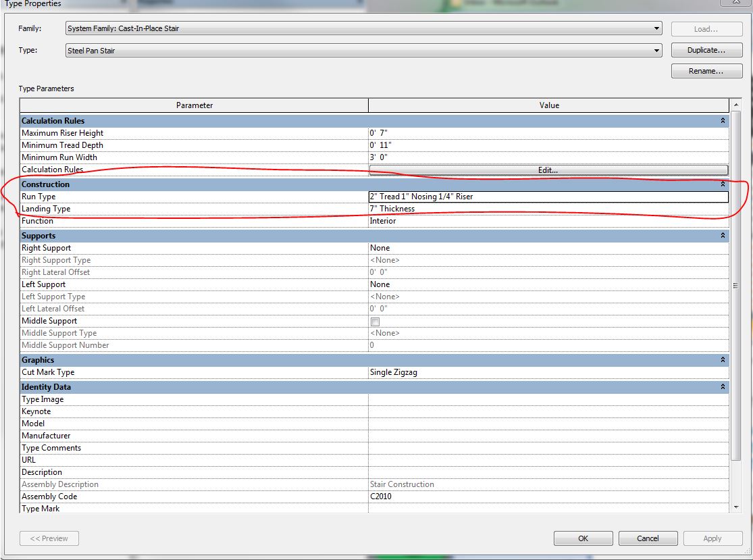Viewport: 753px width, 560px height.
Task: Click the Description value cell
Action: pos(548,472)
